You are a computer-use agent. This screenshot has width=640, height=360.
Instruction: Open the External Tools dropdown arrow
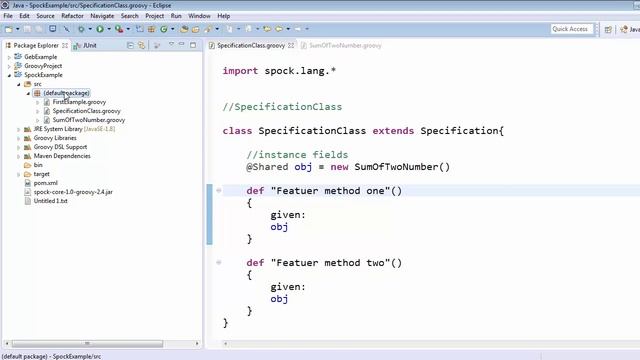click(x=128, y=29)
